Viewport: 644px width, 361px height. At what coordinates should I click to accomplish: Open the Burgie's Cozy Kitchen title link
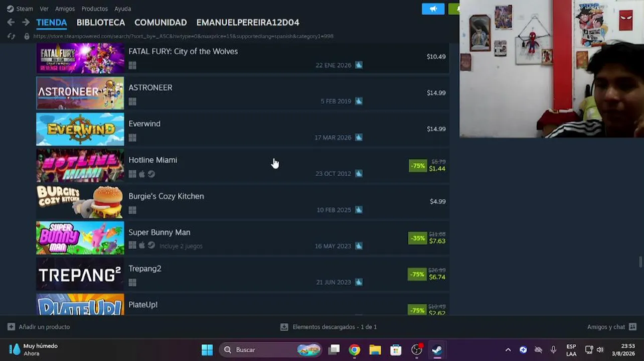(166, 196)
